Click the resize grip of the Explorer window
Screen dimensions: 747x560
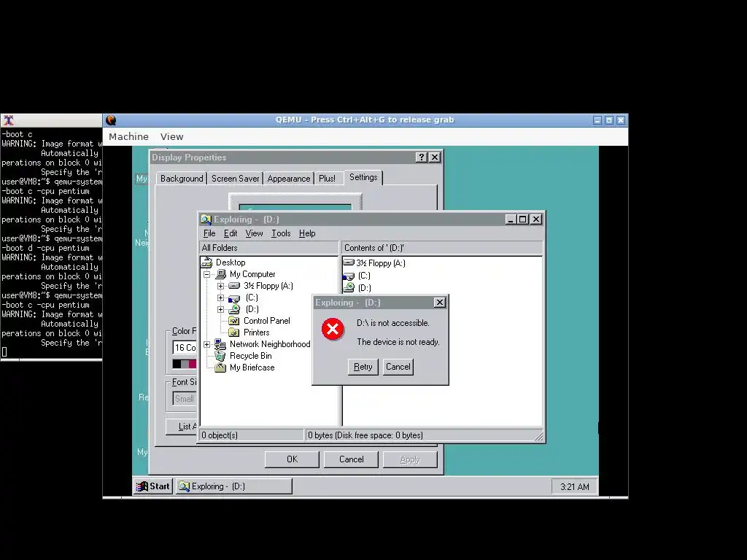[x=539, y=436]
